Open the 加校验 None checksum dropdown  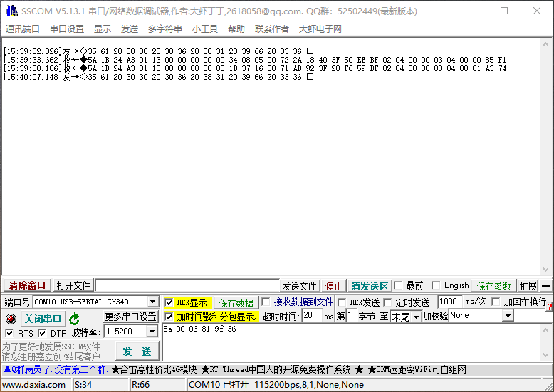508,315
